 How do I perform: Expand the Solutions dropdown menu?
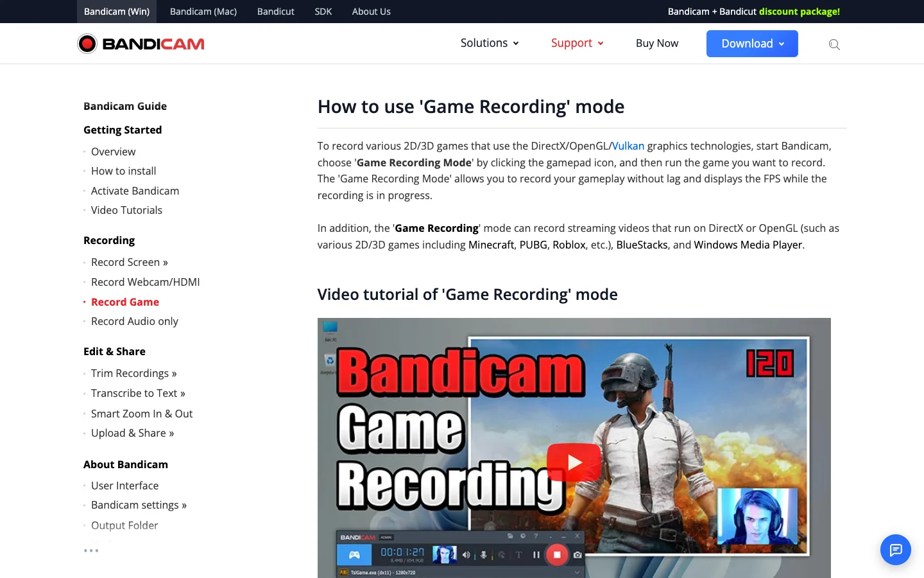[490, 43]
